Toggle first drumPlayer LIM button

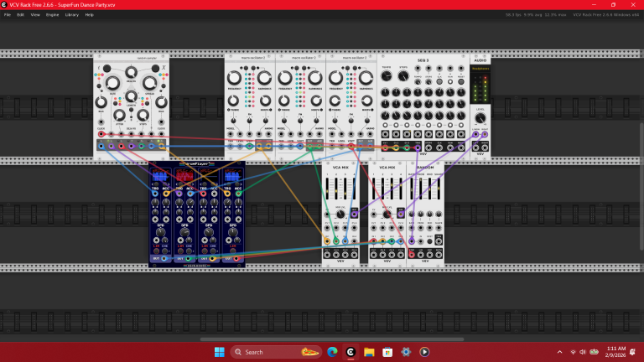(156, 251)
